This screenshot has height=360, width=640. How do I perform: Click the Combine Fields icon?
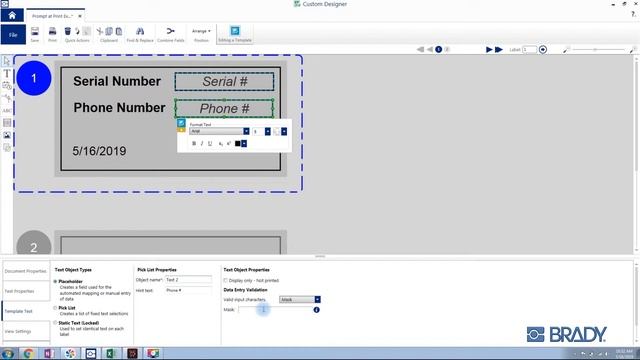coord(171,31)
